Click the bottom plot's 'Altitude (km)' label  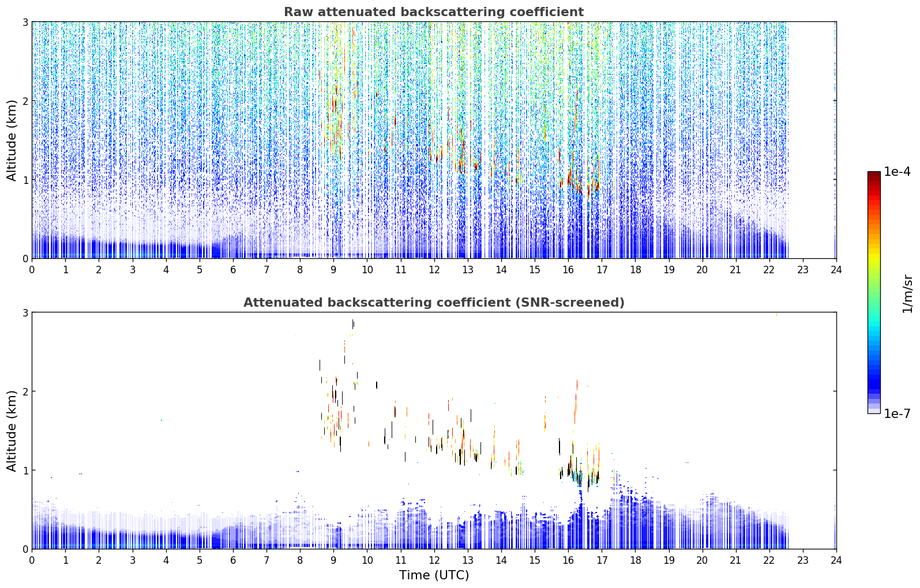click(12, 431)
